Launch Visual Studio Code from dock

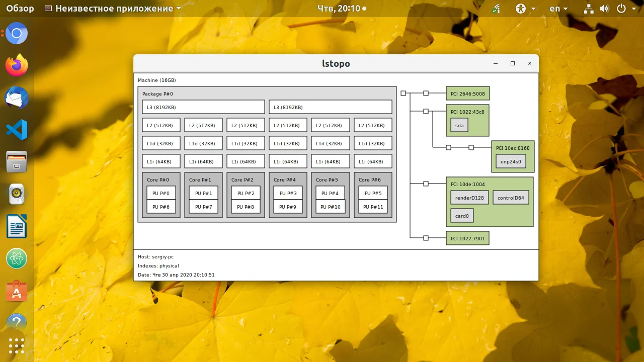[x=17, y=130]
